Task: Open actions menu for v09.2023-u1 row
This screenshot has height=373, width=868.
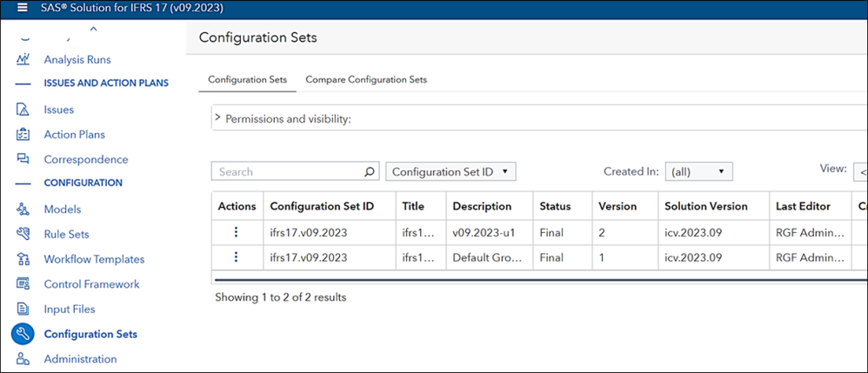Action: 236,232
